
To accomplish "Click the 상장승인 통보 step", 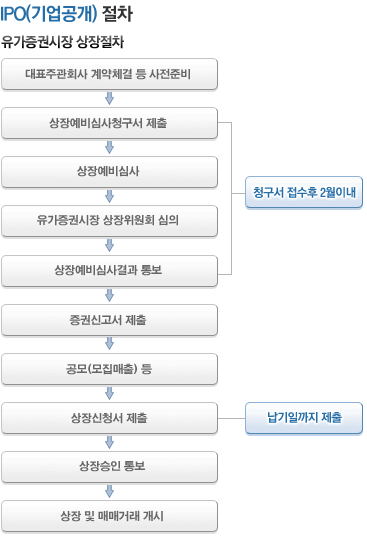I will tap(109, 467).
